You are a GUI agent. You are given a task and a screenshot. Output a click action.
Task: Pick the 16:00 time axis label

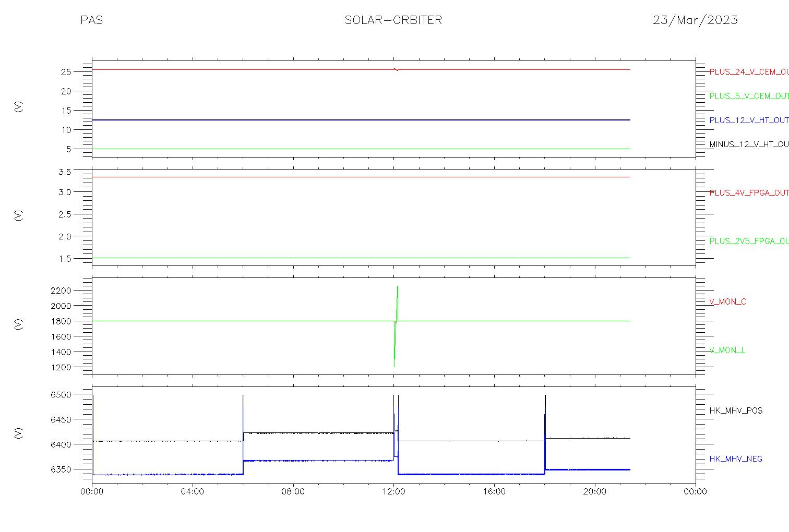[x=494, y=492]
